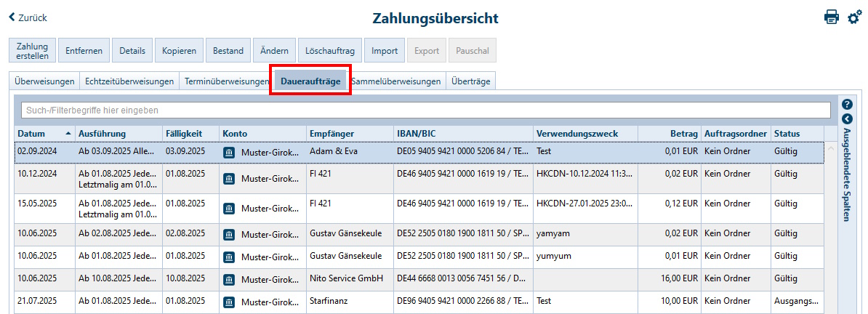Image resolution: width=868 pixels, height=314 pixels.
Task: Sort by the IBAN/BIC column header
Action: (463, 134)
